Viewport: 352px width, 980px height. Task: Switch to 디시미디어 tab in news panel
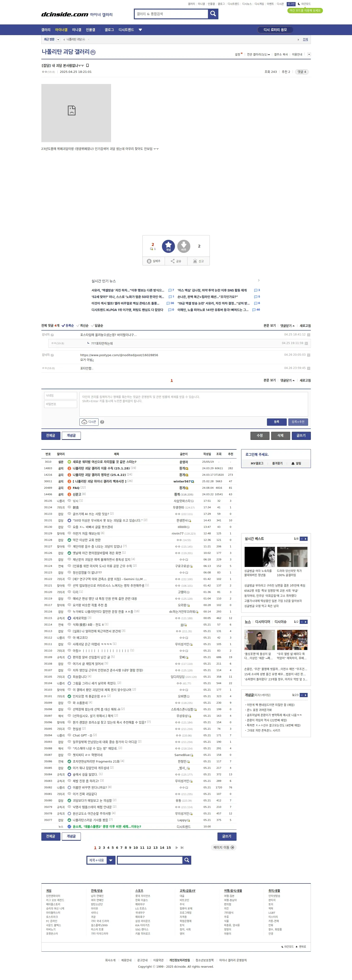tap(263, 622)
